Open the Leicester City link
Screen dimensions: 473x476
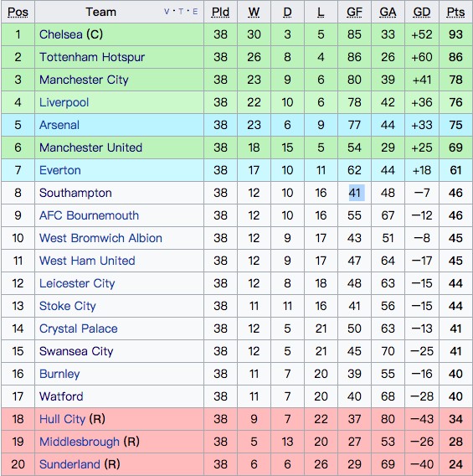[x=77, y=283]
